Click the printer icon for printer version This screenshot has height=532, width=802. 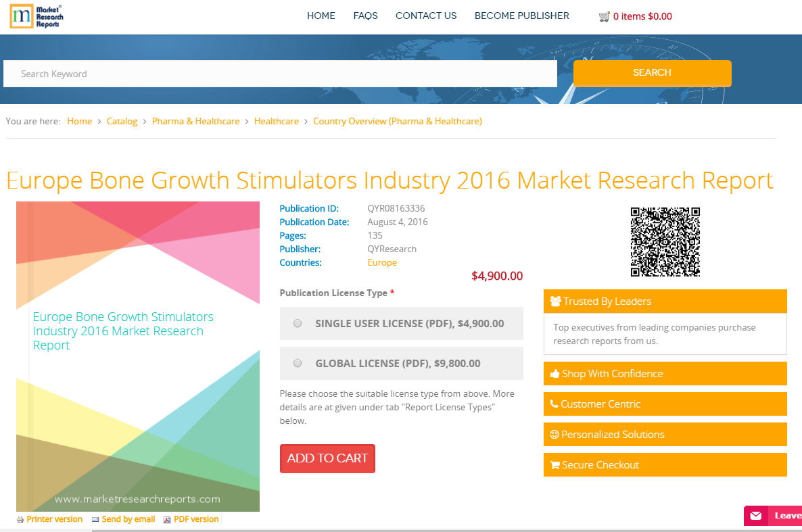pos(21,519)
